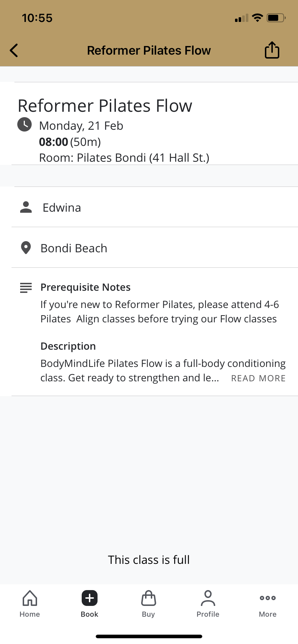The height and width of the screenshot is (644, 298).
Task: Open the Buy tab
Action: (149, 604)
